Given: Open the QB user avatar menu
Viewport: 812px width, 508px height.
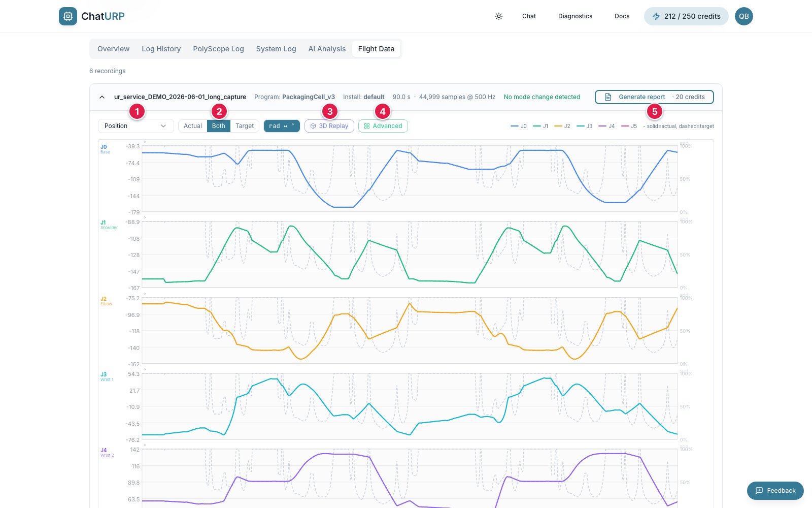Looking at the screenshot, I should coord(744,16).
